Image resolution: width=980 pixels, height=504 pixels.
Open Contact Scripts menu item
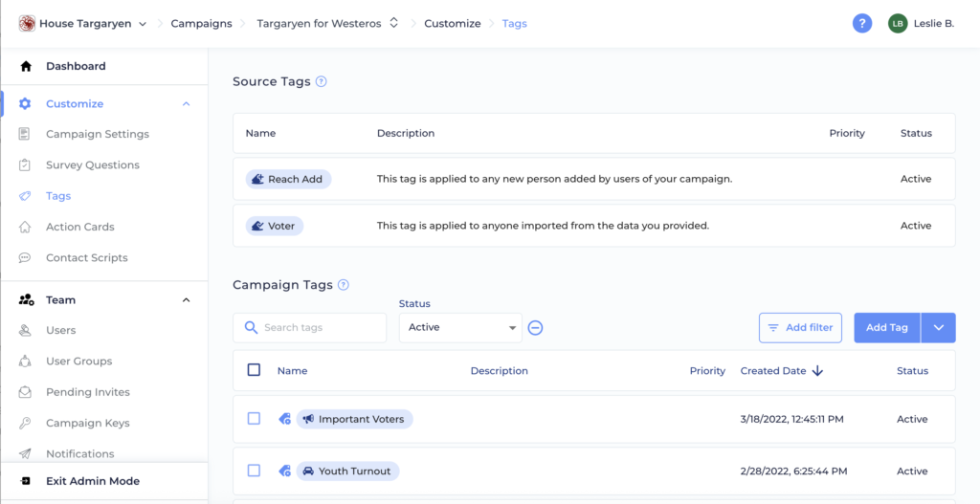(x=87, y=258)
